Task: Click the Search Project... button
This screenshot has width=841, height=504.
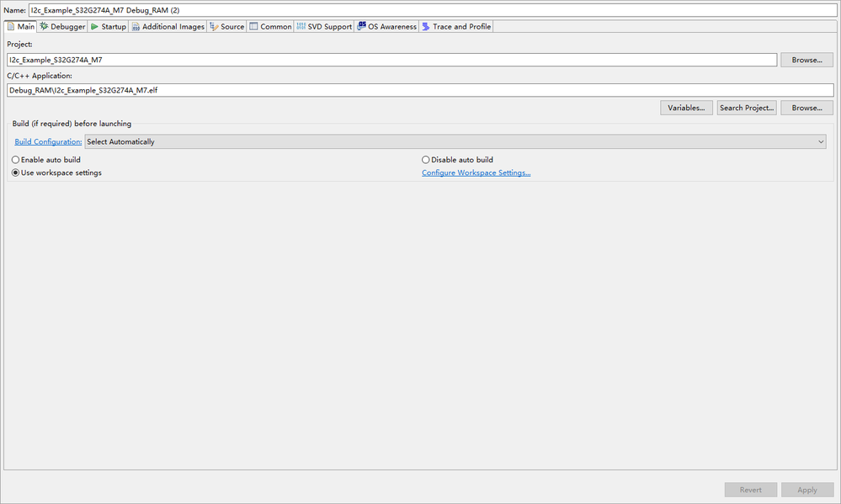Action: (747, 108)
